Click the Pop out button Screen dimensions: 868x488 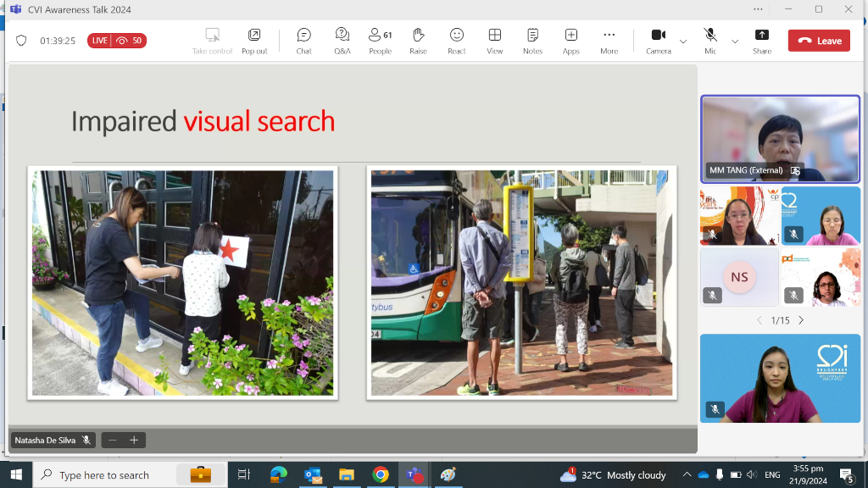point(254,40)
